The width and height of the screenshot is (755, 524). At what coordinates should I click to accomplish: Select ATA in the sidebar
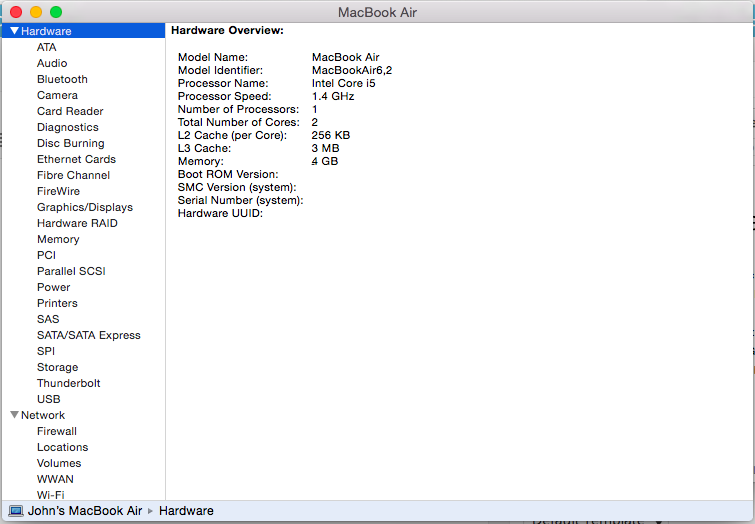coord(47,47)
